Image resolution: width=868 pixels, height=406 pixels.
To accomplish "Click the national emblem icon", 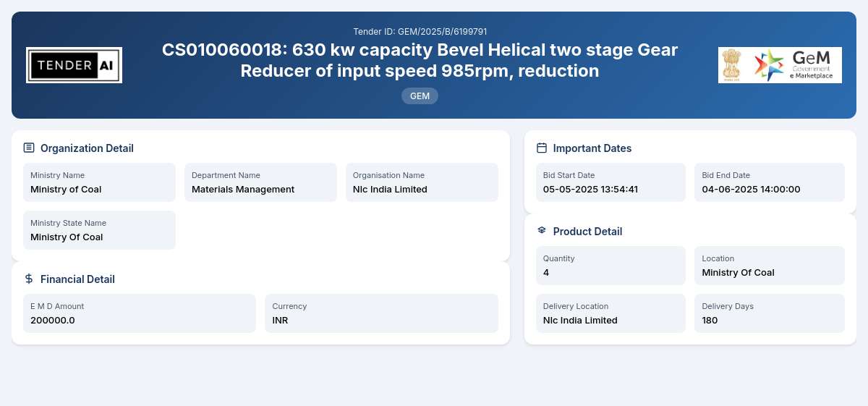I will [732, 65].
